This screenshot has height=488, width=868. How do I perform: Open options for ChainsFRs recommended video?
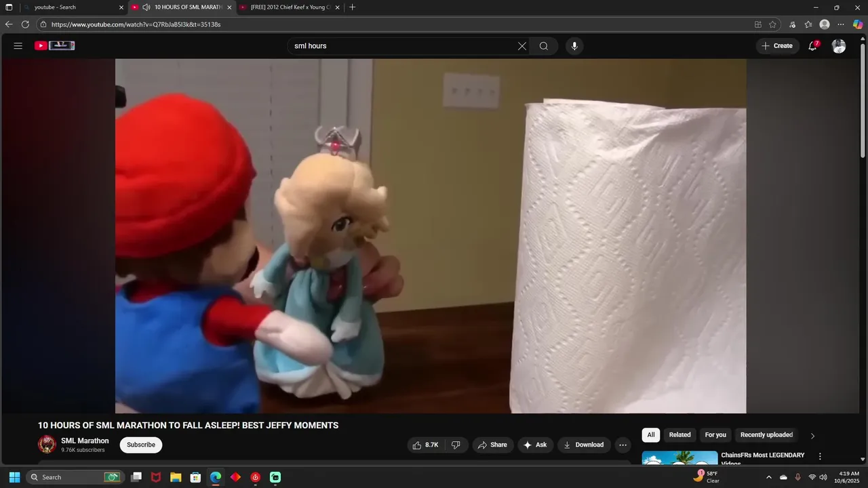(x=820, y=457)
